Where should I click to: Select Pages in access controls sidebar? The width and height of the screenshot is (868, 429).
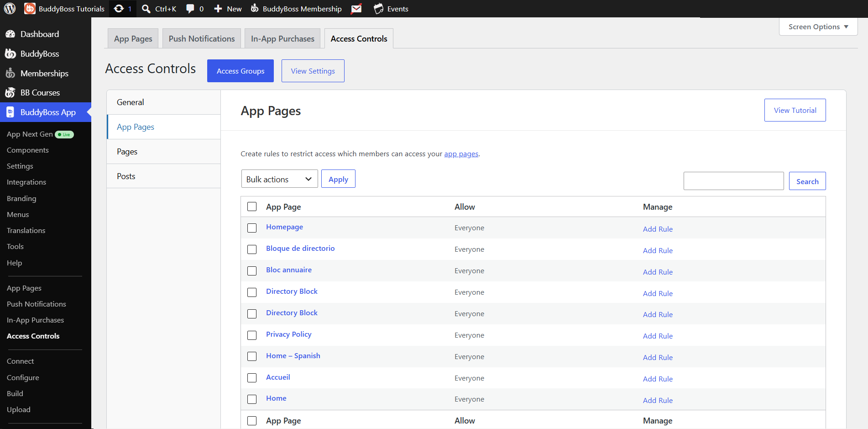[164, 152]
